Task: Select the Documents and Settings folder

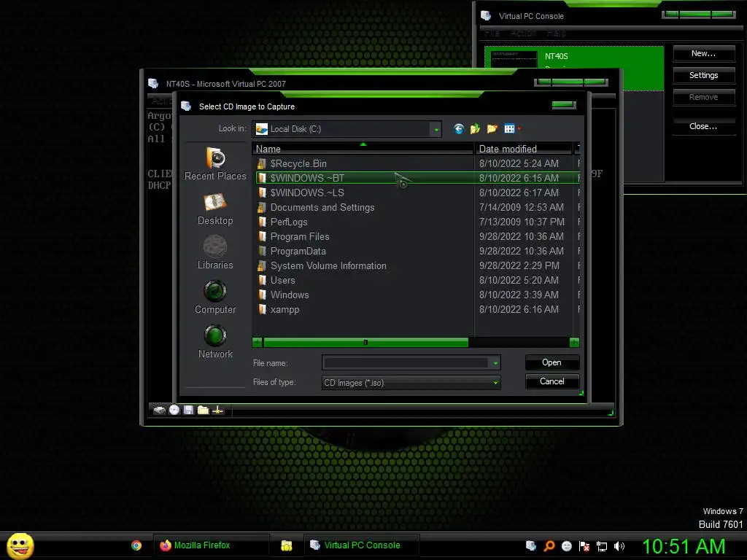Action: click(x=322, y=208)
